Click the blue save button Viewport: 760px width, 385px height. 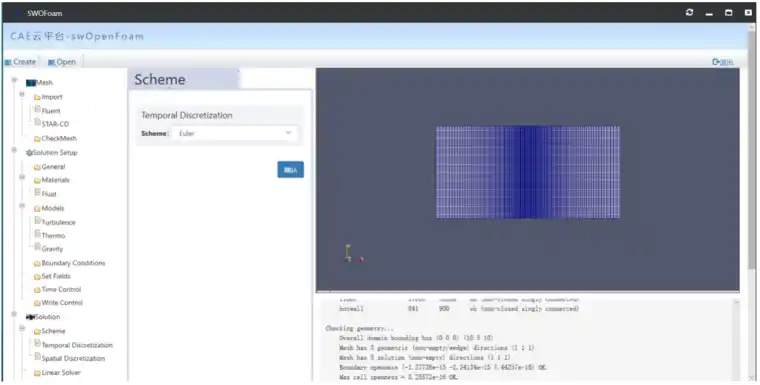point(290,170)
